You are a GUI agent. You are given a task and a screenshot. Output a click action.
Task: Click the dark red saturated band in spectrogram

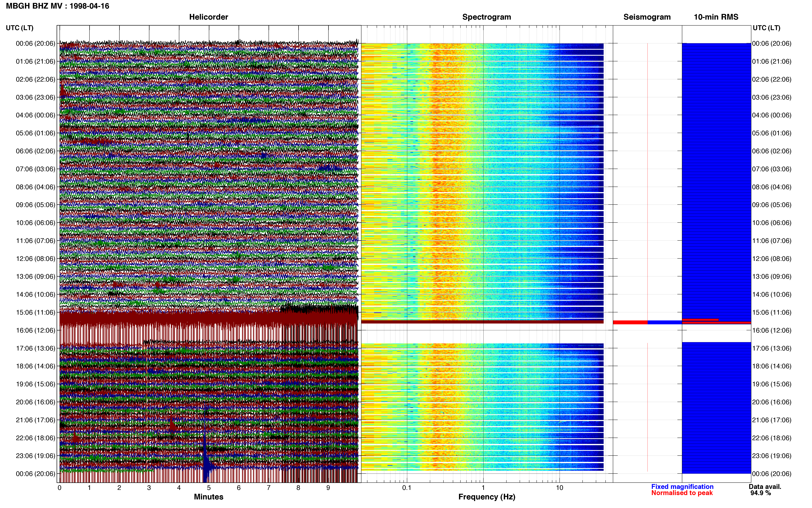coord(482,322)
